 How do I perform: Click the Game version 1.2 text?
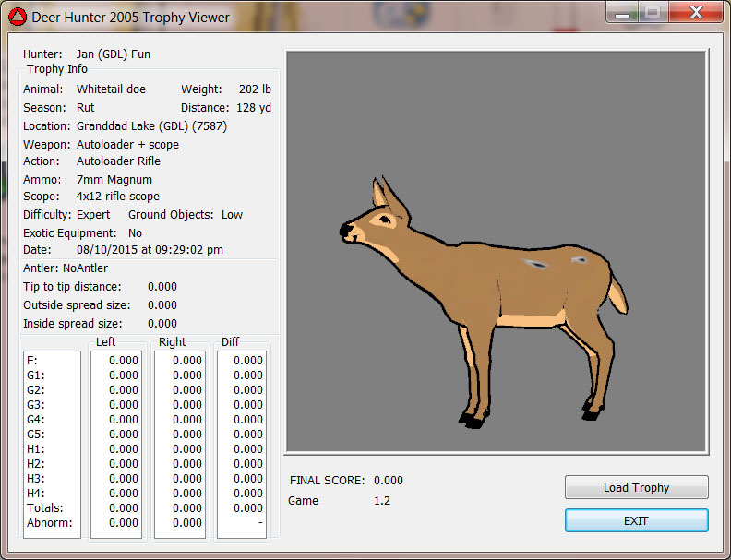[381, 501]
